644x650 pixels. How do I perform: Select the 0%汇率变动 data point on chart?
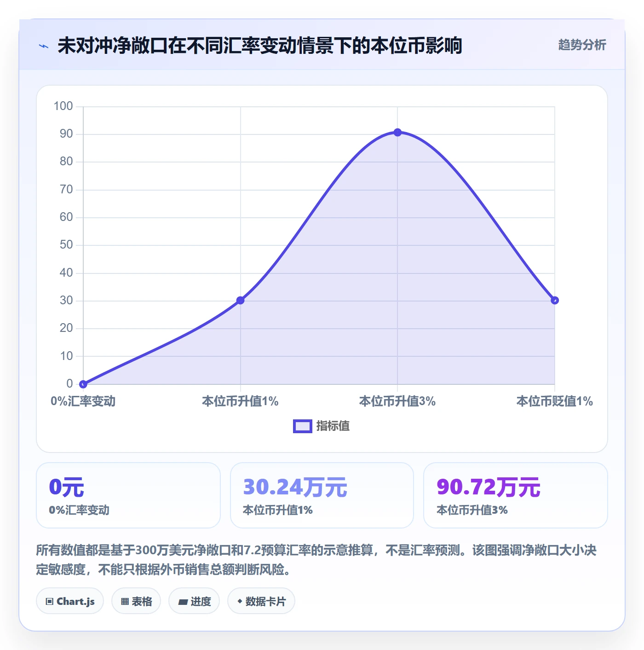click(83, 384)
